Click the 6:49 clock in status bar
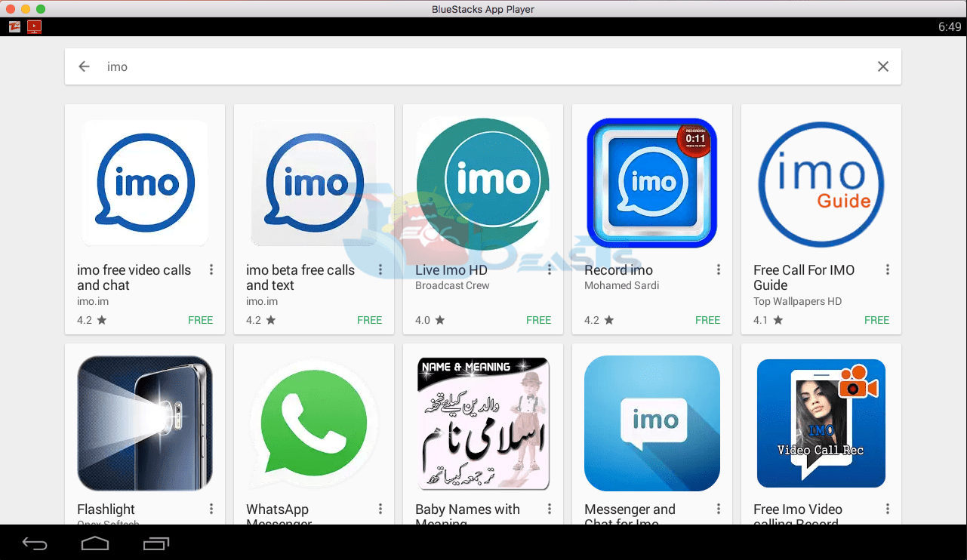Screen dimensions: 967x560 click(950, 26)
